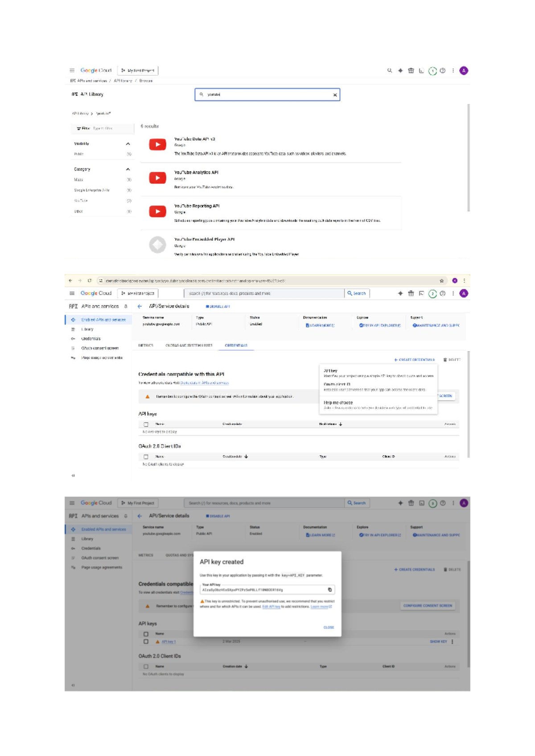Screen dimensions: 535x756
Task: Click CONFIGURE CONSENT SCREEN button behind the dialog
Action: click(428, 606)
